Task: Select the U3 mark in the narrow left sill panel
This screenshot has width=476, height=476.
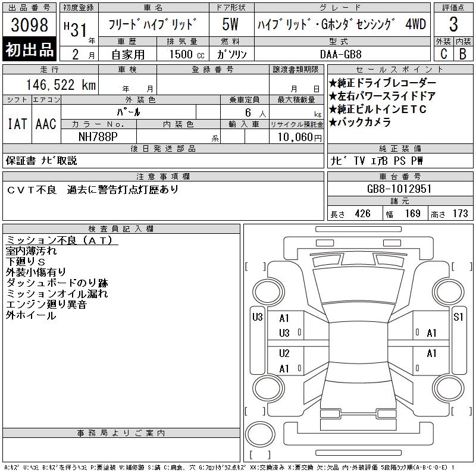Action: tap(257, 317)
